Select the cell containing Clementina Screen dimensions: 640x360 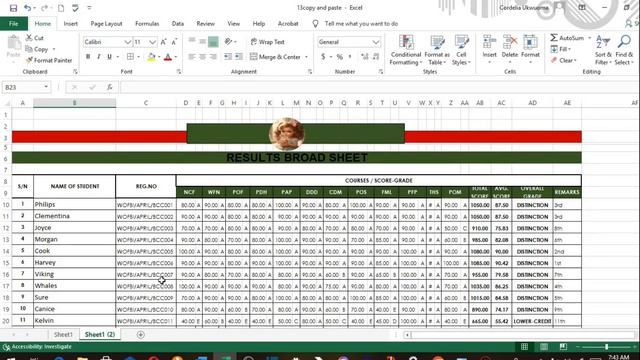75,216
